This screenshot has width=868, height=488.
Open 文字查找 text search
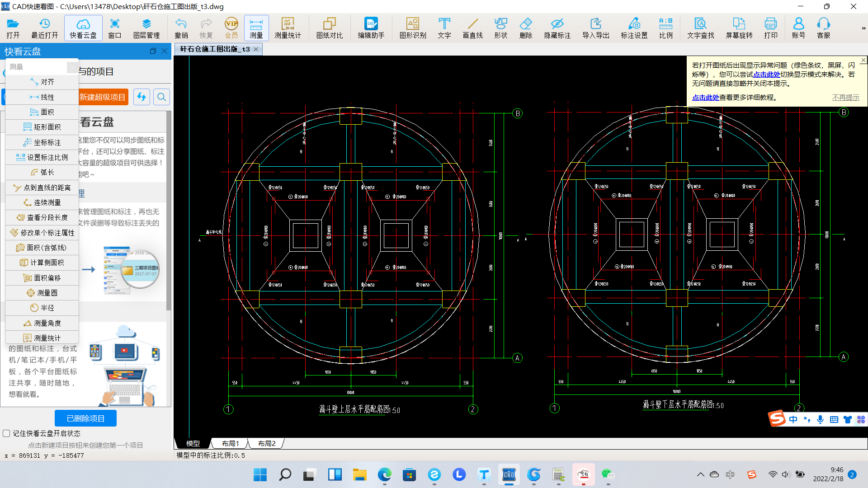point(701,28)
